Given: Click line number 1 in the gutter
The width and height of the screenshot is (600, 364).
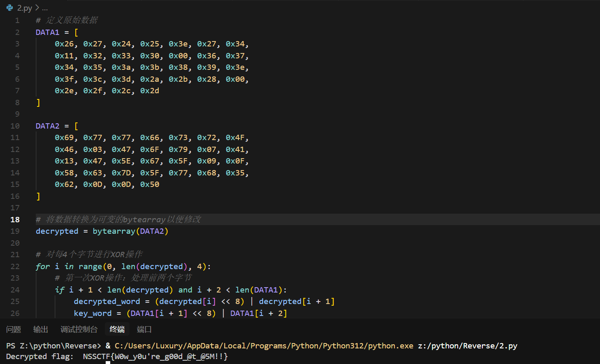Looking at the screenshot, I should click(17, 20).
